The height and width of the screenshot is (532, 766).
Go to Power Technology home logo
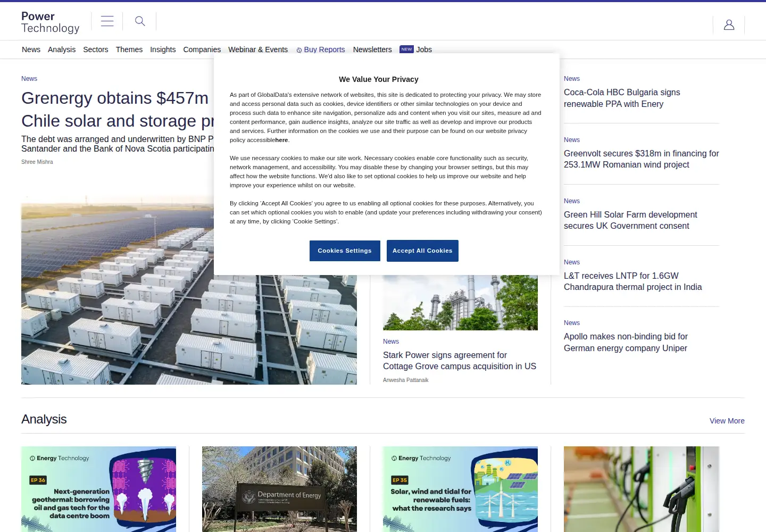pos(51,22)
